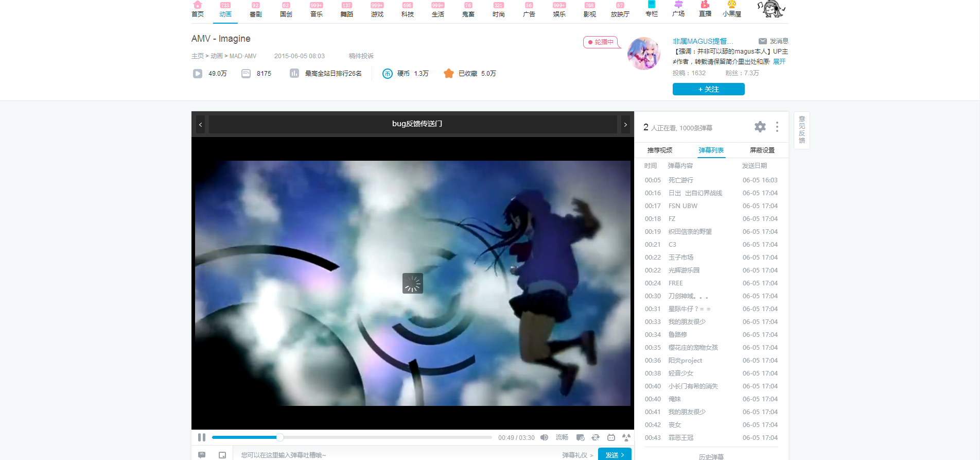980x460 pixels.
Task: Click the progress bar handle knob
Action: [280, 437]
